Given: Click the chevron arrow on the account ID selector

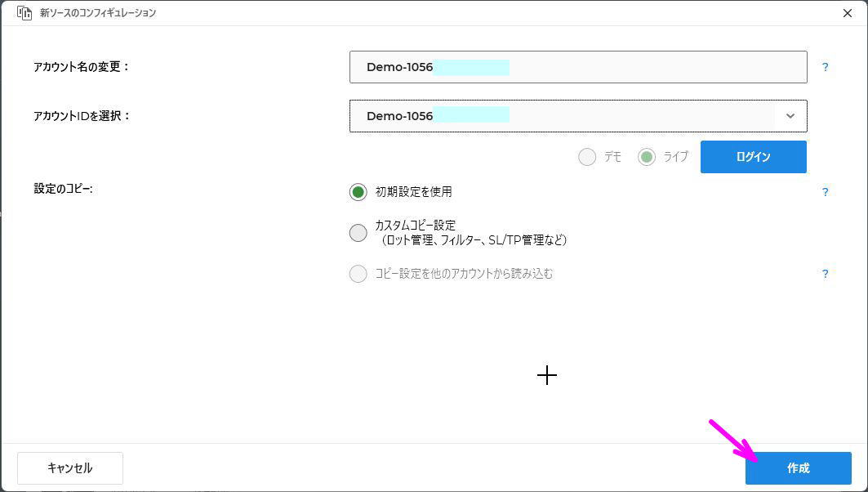Looking at the screenshot, I should [789, 116].
